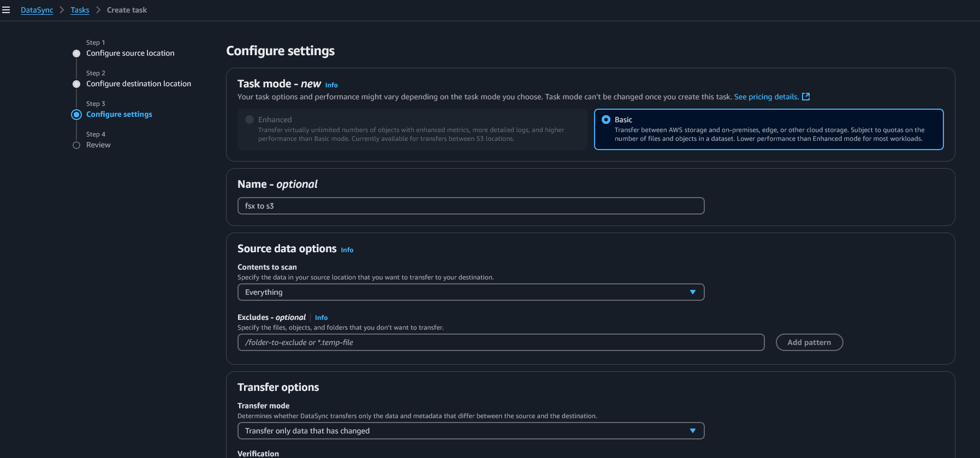Click the Transfer mode dropdown arrow

click(x=692, y=431)
